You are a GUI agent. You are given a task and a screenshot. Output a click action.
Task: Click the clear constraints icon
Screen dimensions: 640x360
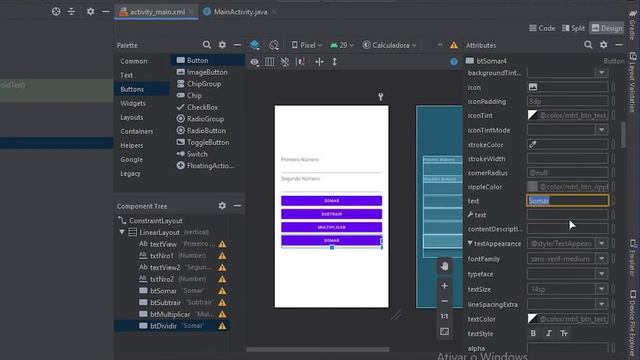click(285, 62)
